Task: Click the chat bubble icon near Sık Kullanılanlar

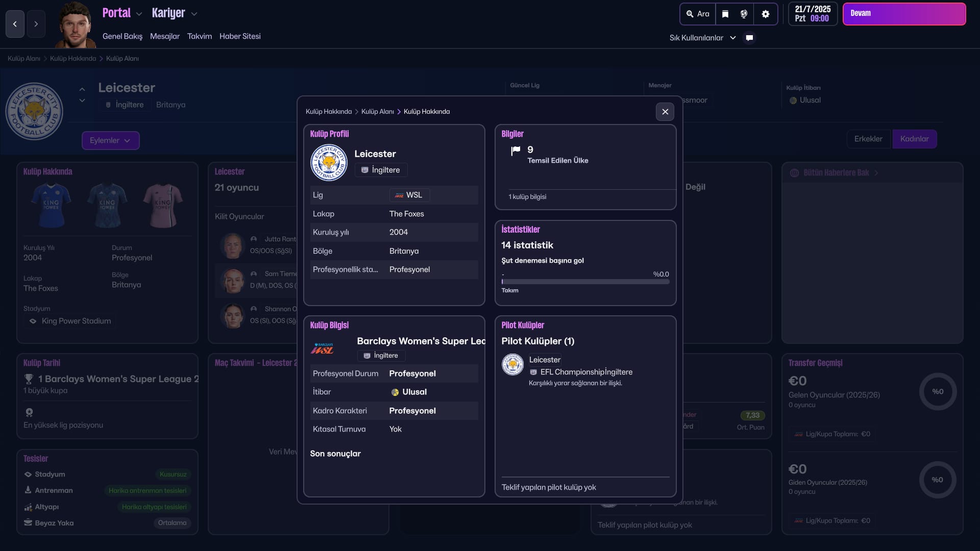Action: coord(749,38)
